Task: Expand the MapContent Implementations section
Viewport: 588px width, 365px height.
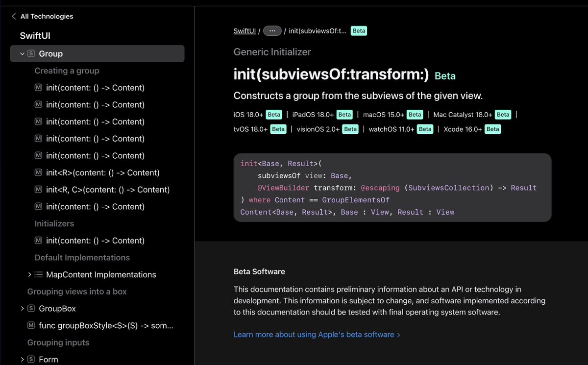Action: (x=29, y=274)
